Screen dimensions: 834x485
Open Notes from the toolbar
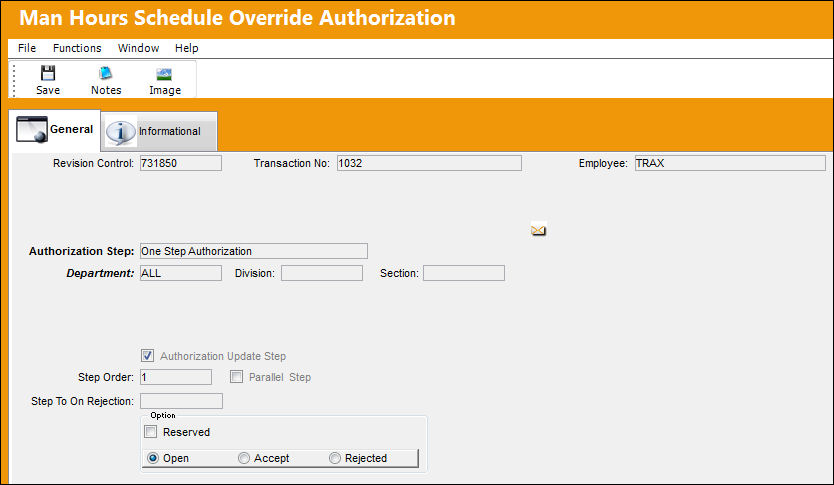pos(106,81)
